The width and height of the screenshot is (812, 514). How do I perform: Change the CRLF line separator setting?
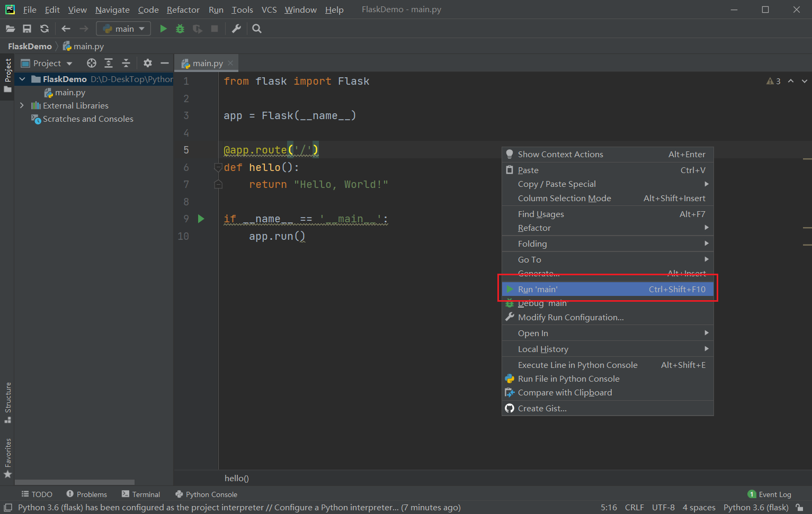(634, 507)
